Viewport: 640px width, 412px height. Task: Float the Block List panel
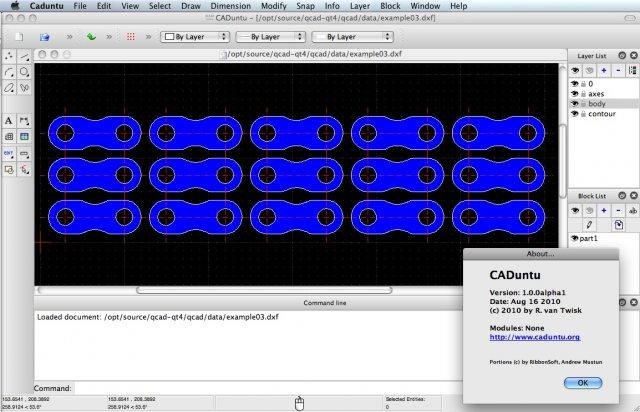(622, 196)
